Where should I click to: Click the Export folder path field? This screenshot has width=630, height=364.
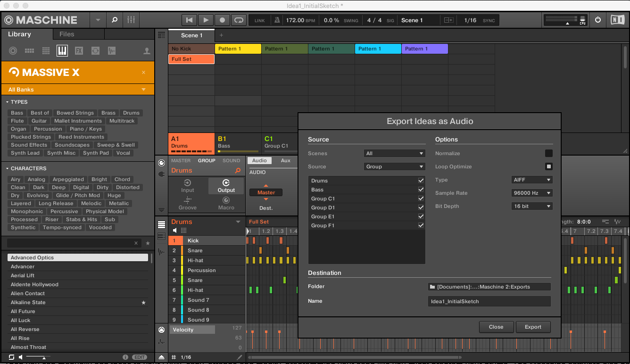point(489,287)
